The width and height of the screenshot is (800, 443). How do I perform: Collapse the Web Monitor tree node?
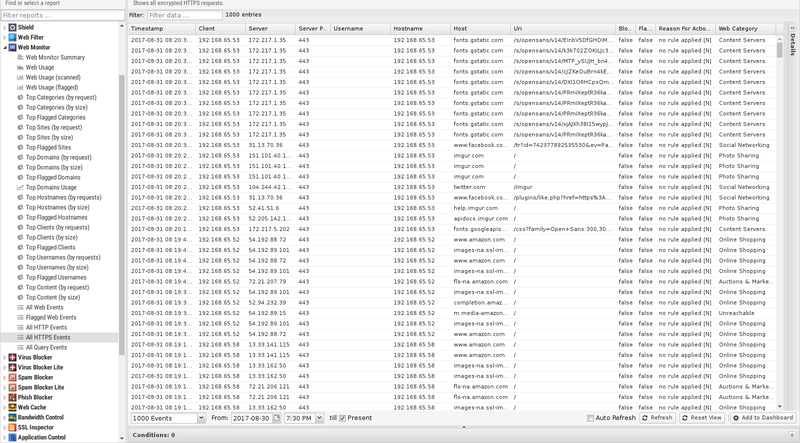point(4,47)
